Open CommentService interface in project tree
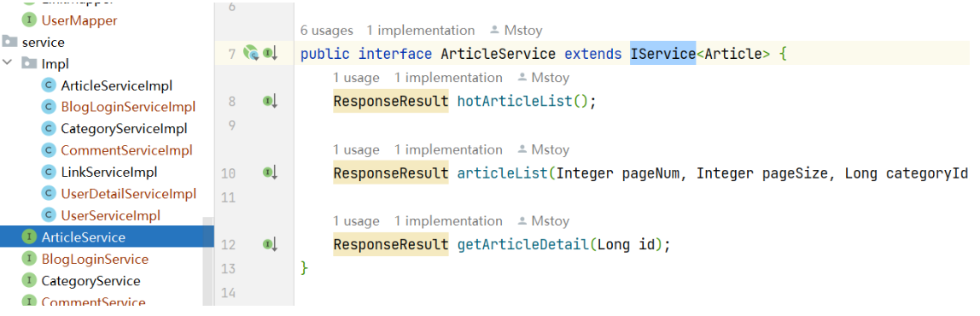980x316 pixels. pyautogui.click(x=93, y=301)
